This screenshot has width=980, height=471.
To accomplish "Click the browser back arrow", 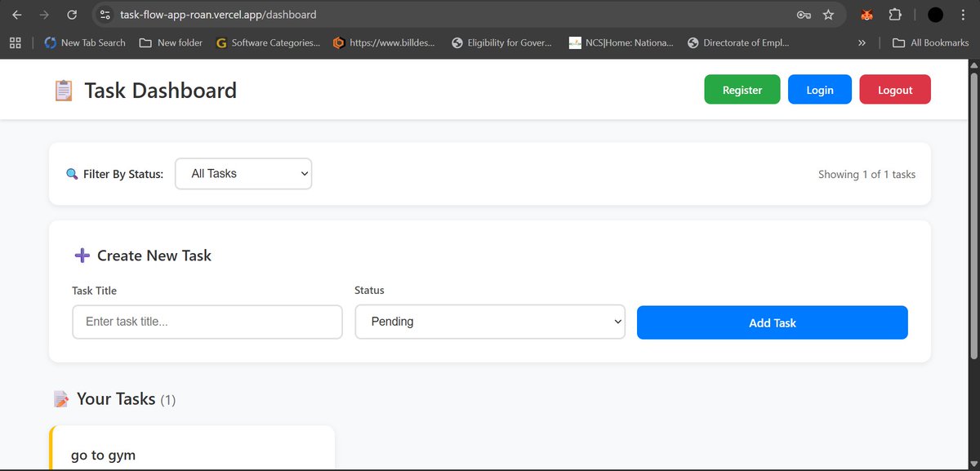I will [x=16, y=14].
